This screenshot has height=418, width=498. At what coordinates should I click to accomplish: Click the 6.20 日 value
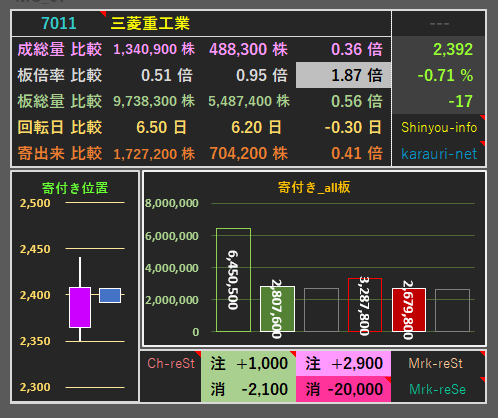tap(256, 127)
